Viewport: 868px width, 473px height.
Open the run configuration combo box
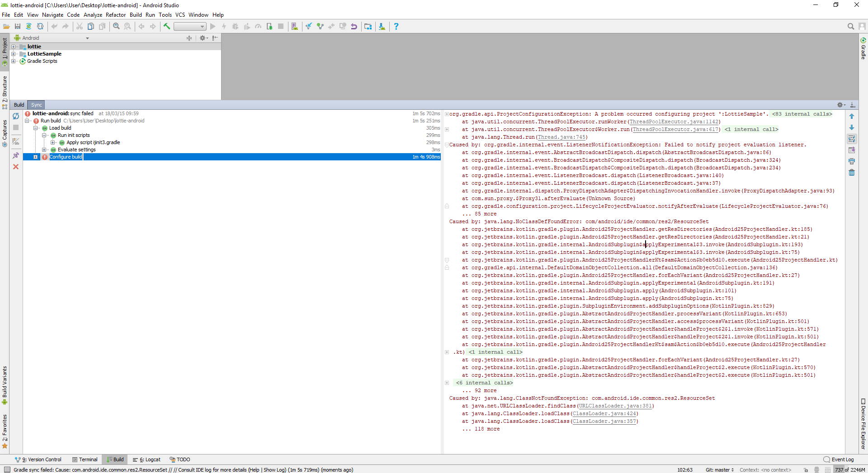pos(190,27)
